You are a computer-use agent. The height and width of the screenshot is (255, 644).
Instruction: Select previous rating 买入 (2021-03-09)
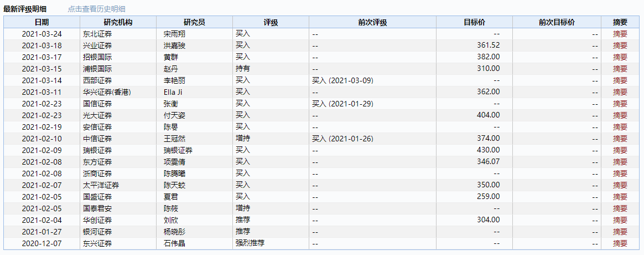click(x=342, y=80)
